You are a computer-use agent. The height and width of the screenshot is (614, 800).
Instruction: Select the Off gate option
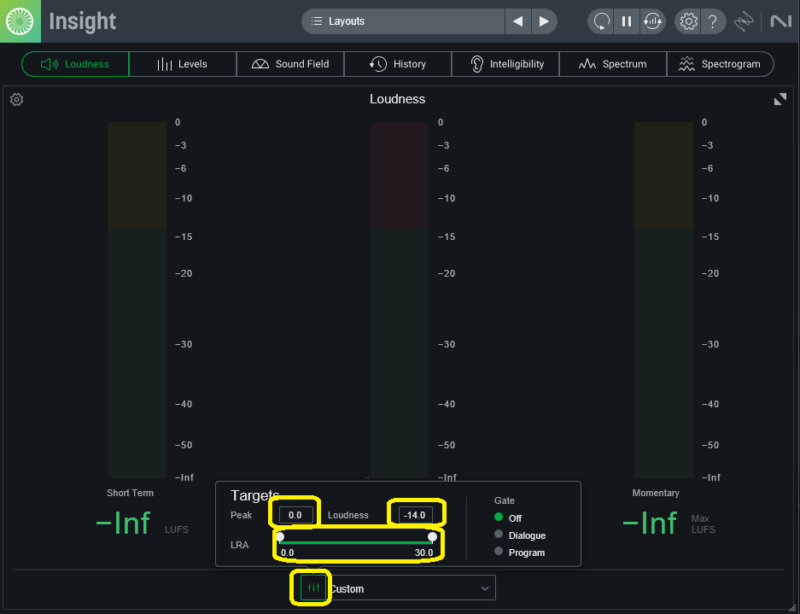(x=501, y=518)
